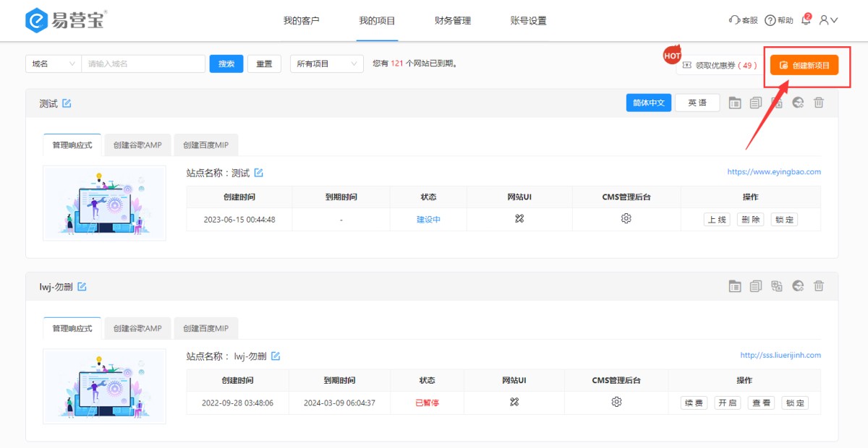Delete the 测试 project via trash icon
The width and height of the screenshot is (868, 448).
pos(818,103)
